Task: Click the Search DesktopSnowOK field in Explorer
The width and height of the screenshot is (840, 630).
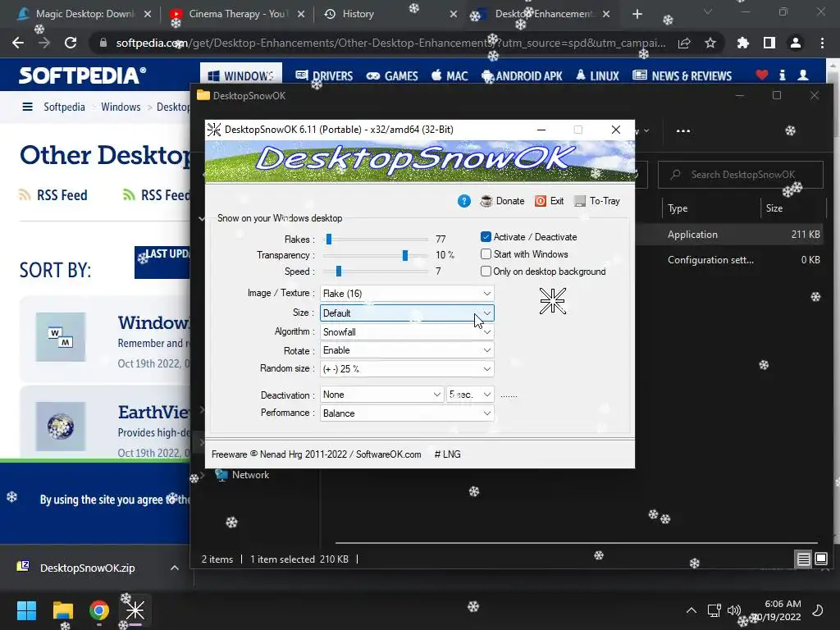Action: [741, 175]
